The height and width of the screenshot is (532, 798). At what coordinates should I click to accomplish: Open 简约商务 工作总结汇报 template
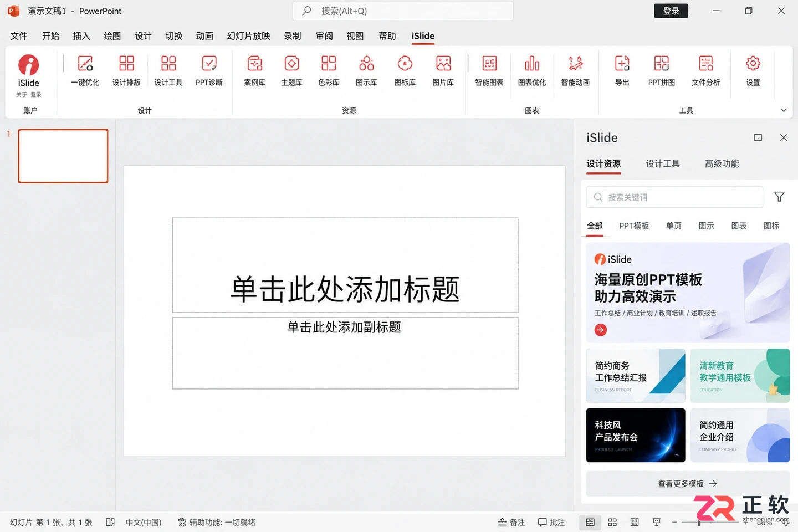[x=636, y=375]
